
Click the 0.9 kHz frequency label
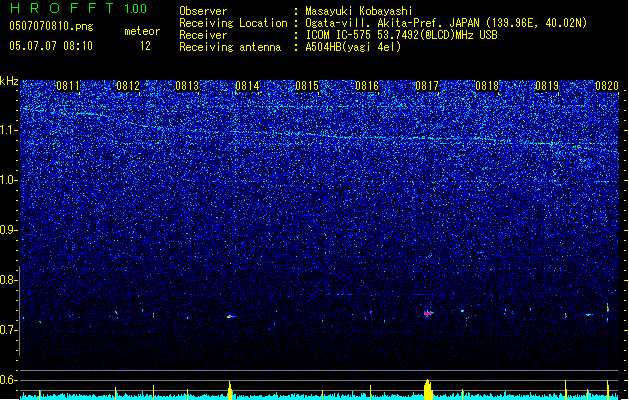click(x=8, y=230)
